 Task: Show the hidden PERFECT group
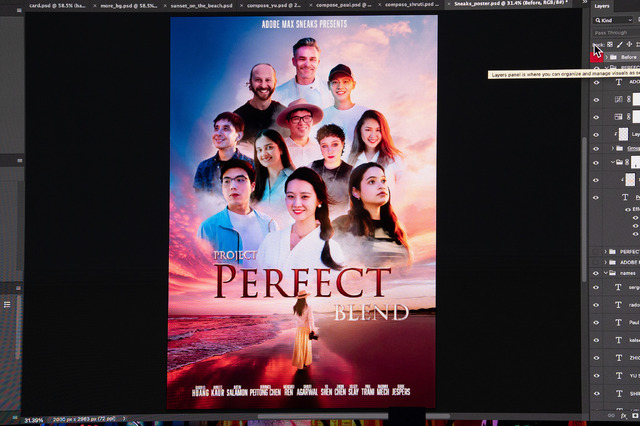tap(596, 252)
